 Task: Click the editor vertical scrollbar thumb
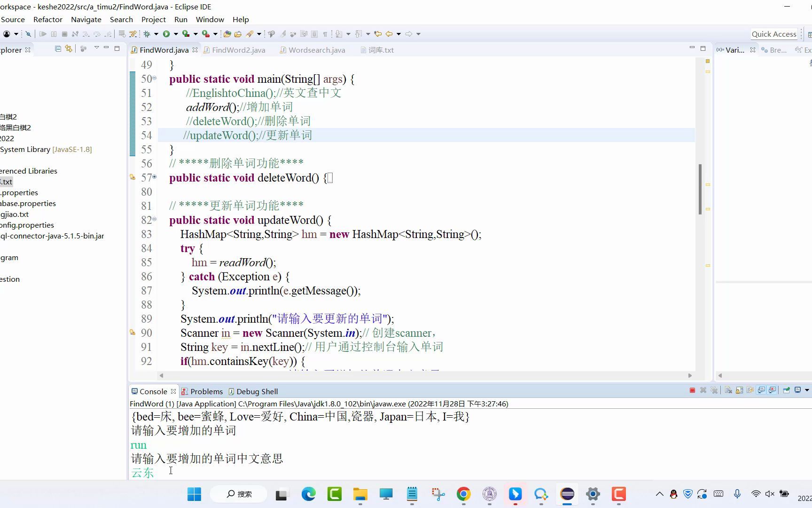click(700, 189)
